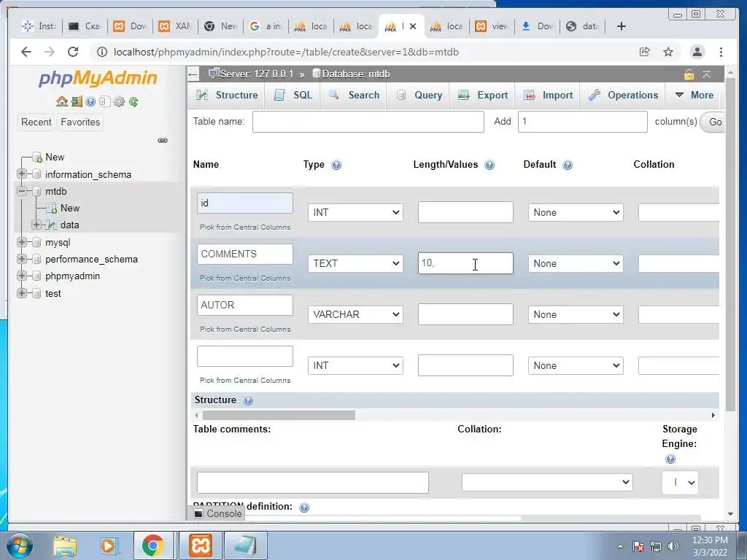This screenshot has width=747, height=560.
Task: Click the volume speaker tray icon
Action: (673, 546)
